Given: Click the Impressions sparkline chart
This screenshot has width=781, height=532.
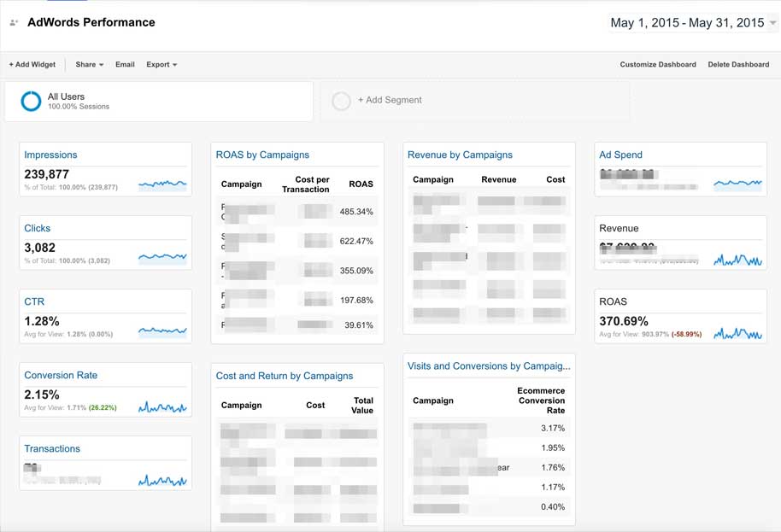Looking at the screenshot, I should click(x=162, y=183).
